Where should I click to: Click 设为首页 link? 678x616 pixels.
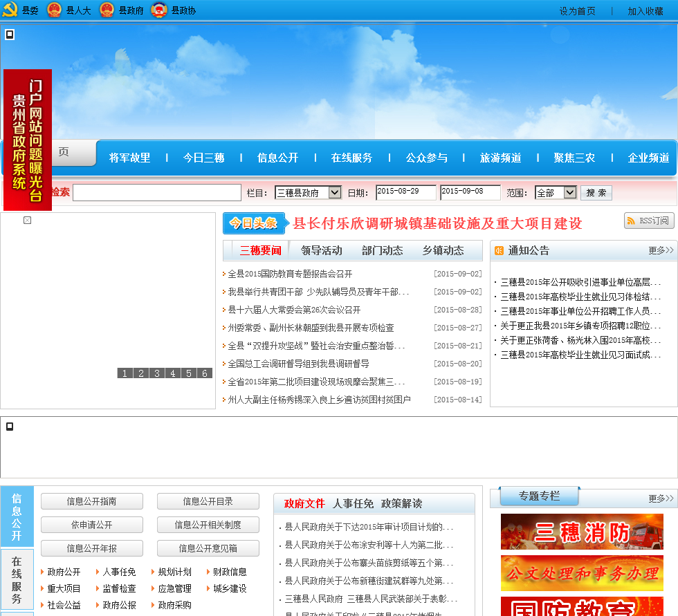point(577,11)
